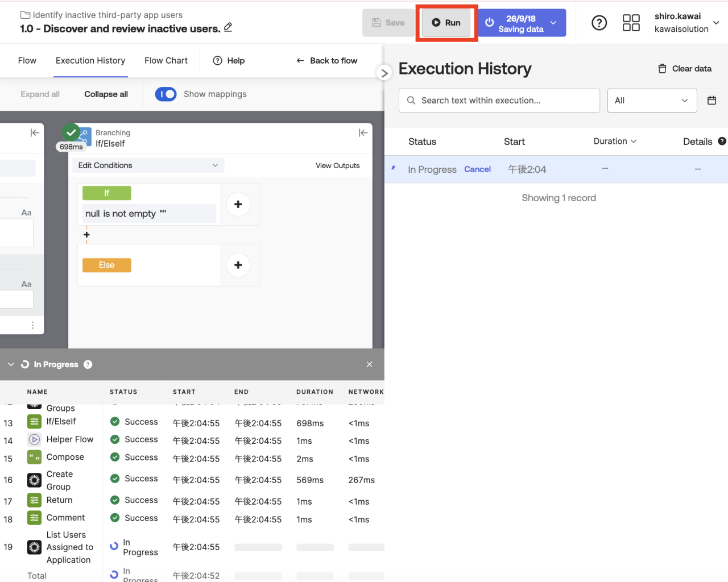Viewport: 728px width, 582px height.
Task: Cancel the in-progress execution
Action: [x=477, y=169]
